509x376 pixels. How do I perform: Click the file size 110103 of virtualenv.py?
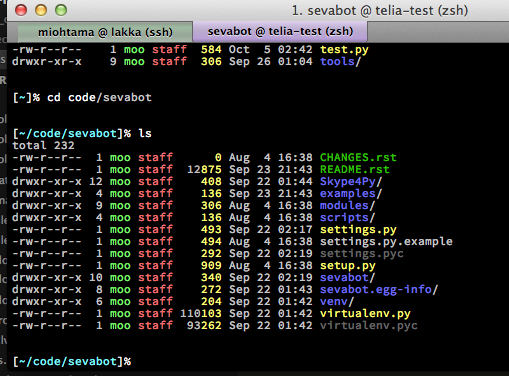point(201,313)
